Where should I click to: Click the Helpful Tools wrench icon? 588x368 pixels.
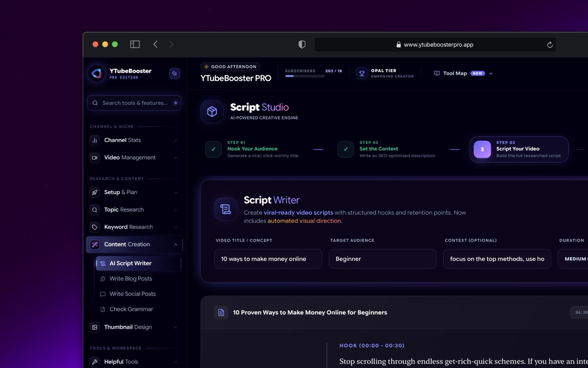[x=95, y=362]
